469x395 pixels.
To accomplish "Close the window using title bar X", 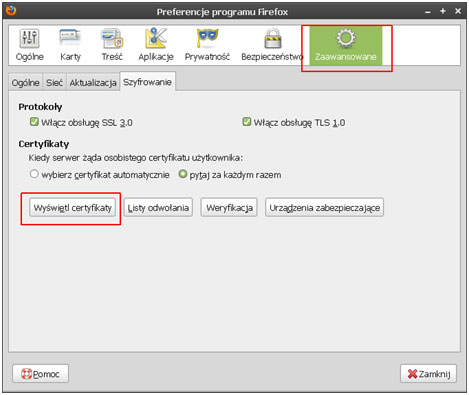I will (458, 11).
